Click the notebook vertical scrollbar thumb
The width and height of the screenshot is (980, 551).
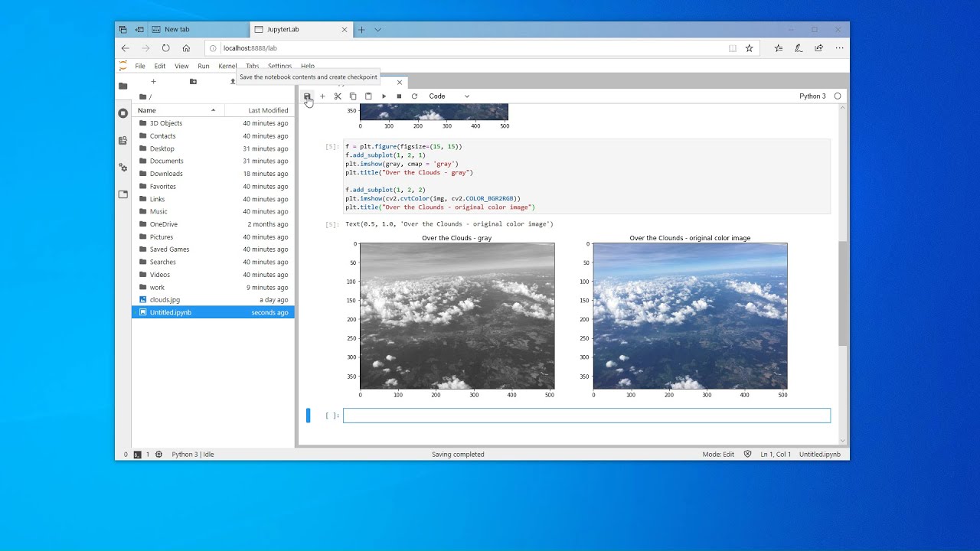click(x=843, y=293)
